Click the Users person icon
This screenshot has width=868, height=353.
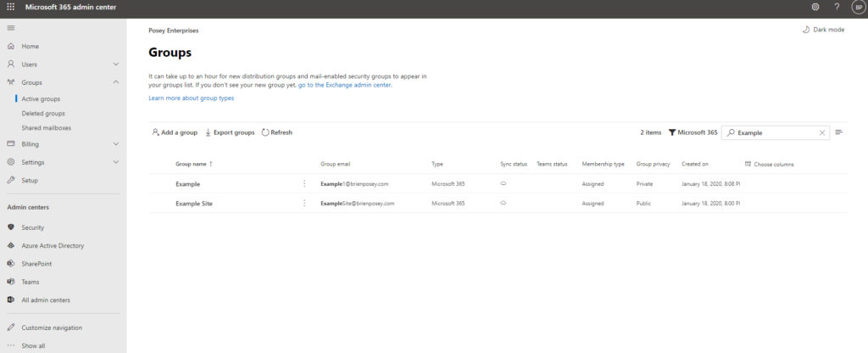(x=10, y=64)
